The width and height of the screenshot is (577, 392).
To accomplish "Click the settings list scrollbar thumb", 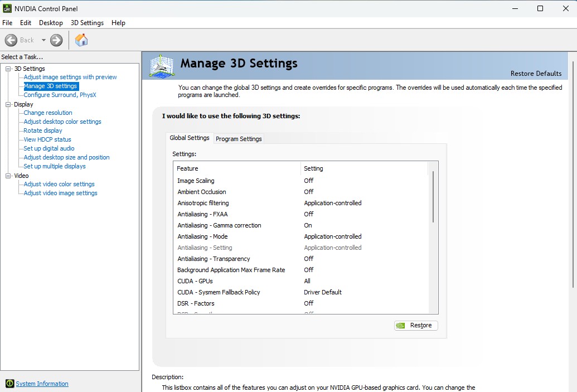I will tap(433, 197).
